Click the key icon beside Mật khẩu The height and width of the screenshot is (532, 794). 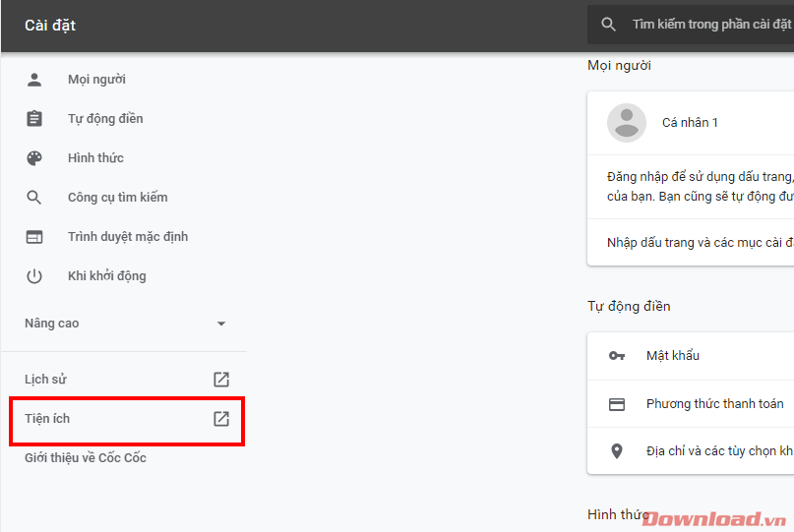click(x=616, y=356)
